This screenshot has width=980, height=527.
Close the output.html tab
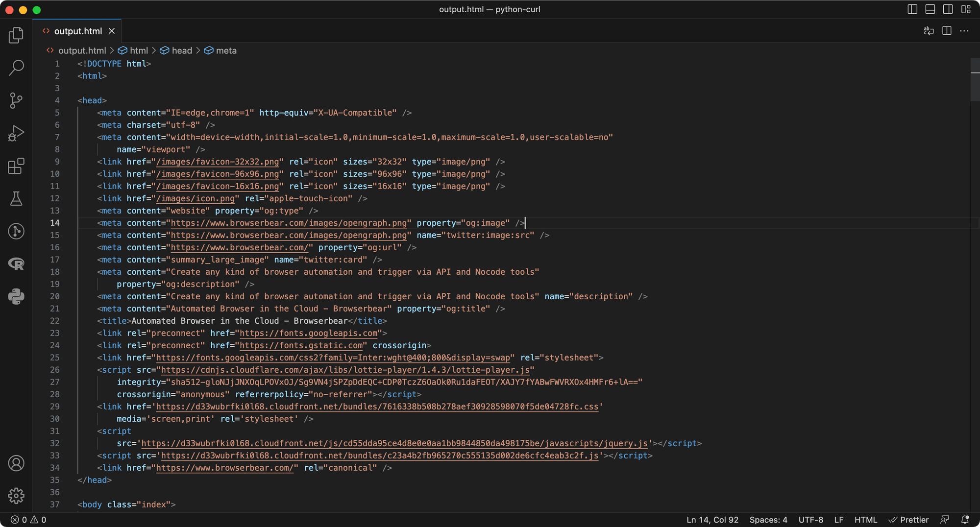(112, 31)
